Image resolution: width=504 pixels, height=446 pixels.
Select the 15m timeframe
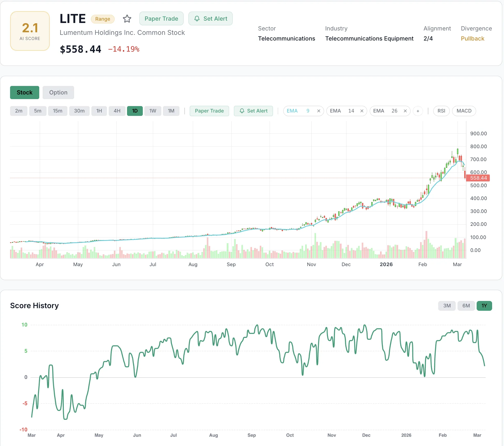[58, 111]
